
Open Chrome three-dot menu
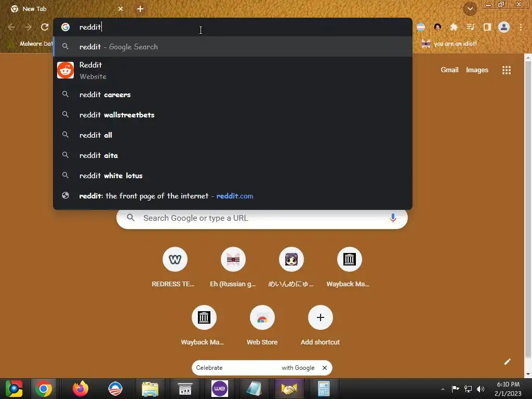tap(521, 27)
